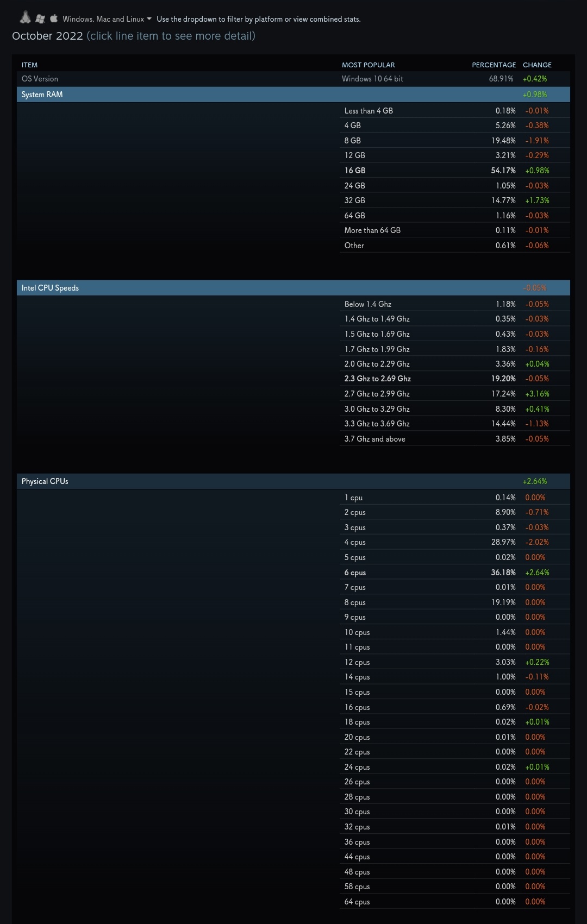Viewport: 587px width, 924px height.
Task: Click the 2.7 Ghz to 2.99 Ghz row
Action: click(455, 394)
